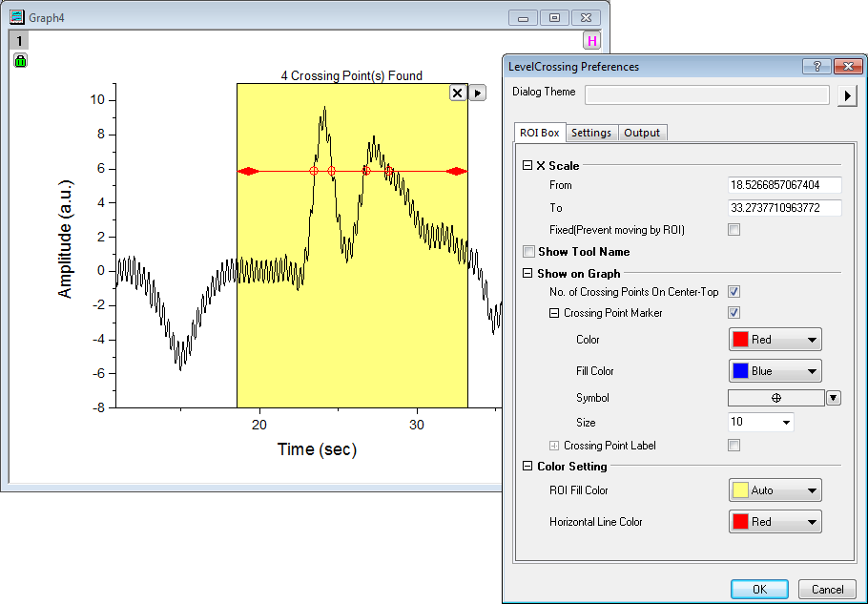
Task: Click the OK button
Action: coord(759,590)
